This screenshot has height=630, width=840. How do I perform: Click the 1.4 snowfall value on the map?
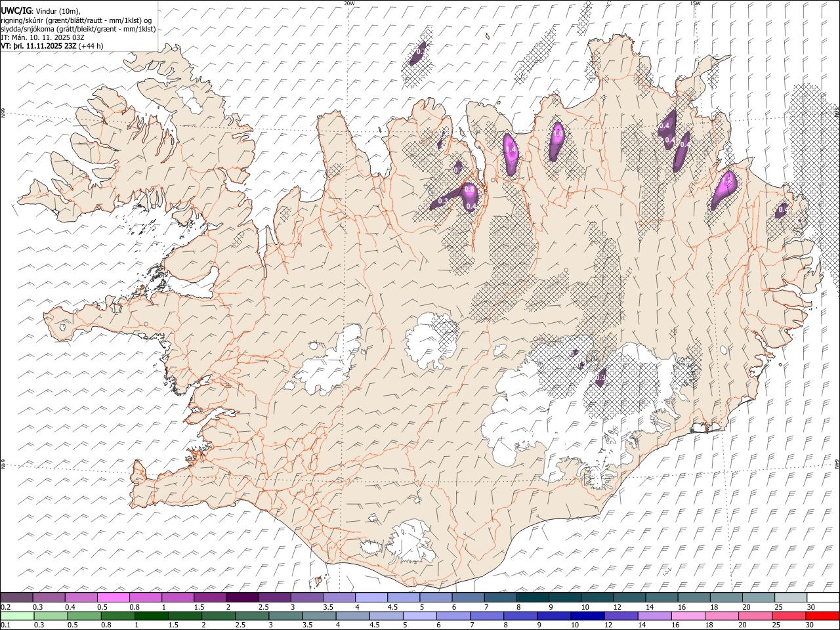pos(512,150)
